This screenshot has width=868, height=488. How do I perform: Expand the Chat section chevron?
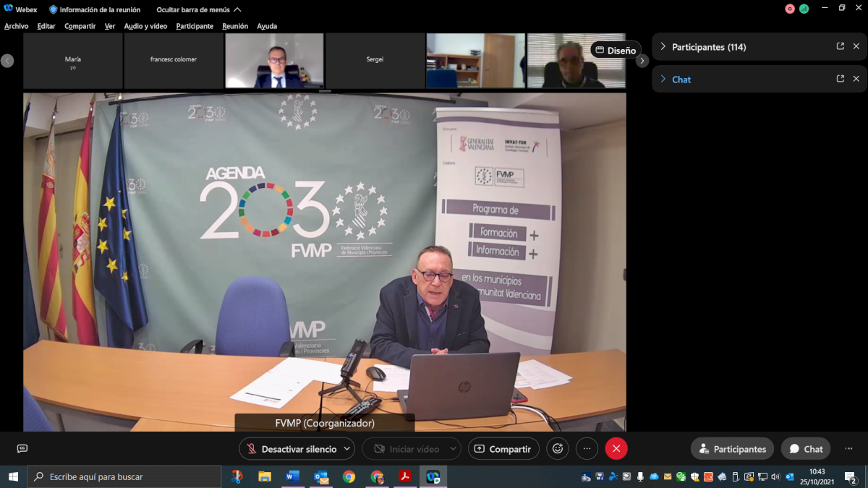tap(663, 79)
